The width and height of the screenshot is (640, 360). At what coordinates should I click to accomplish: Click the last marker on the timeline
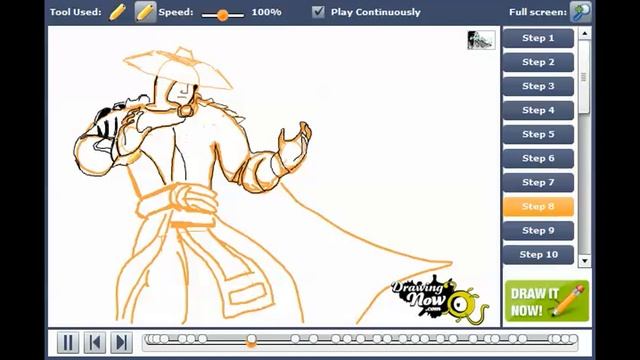coord(573,339)
